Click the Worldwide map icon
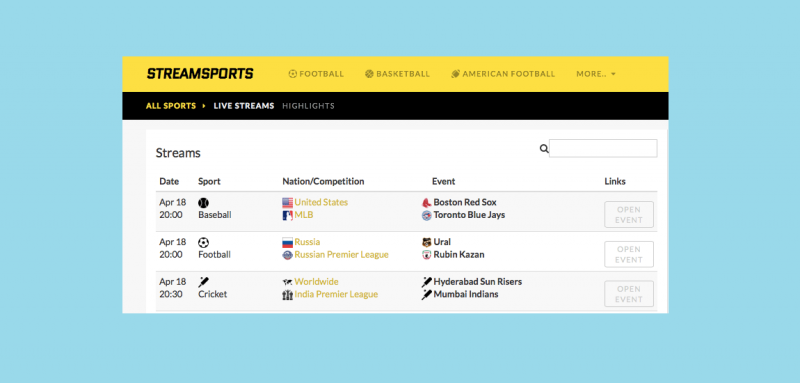 (288, 282)
